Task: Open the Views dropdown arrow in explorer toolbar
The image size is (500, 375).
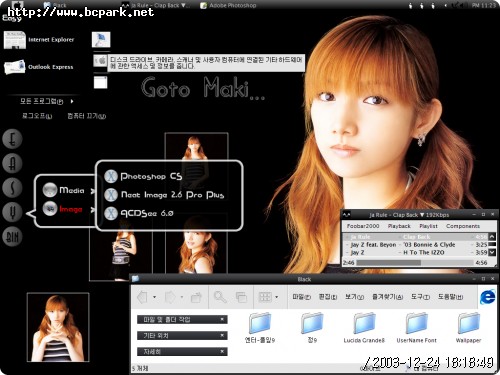Action: coord(277,297)
